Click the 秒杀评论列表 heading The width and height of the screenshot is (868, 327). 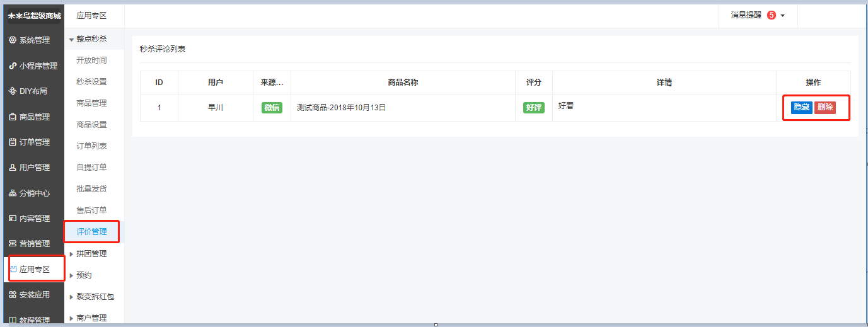pyautogui.click(x=163, y=49)
